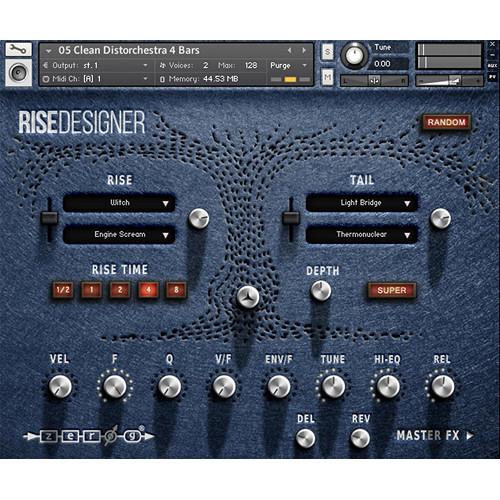
Task: Open the Engine Scream rise dropdown
Action: tap(119, 235)
